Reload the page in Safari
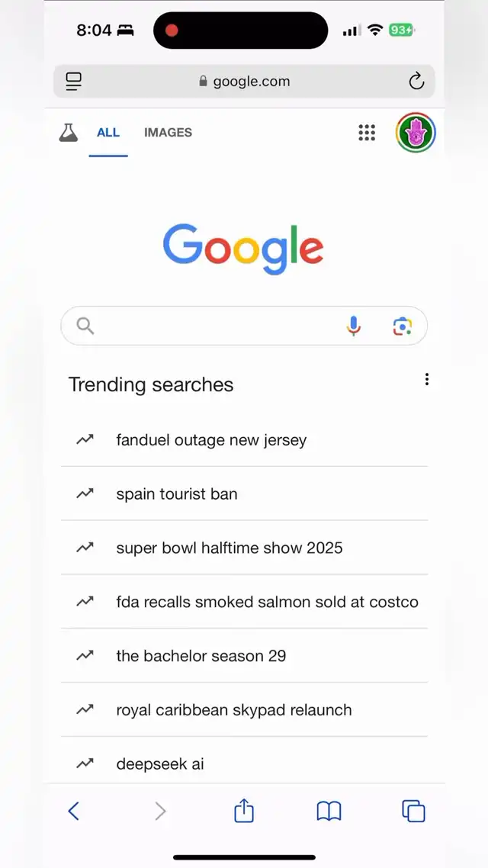The image size is (488, 868). point(416,82)
